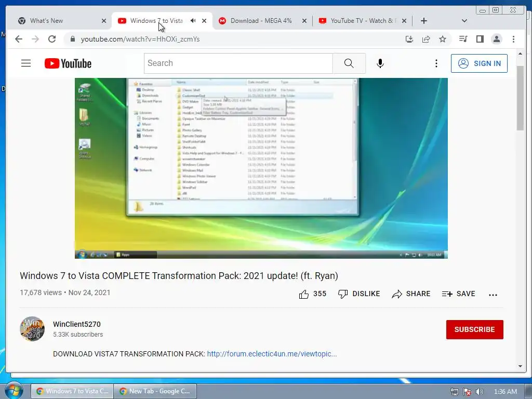Open a new tab with plus button
The image size is (532, 399).
tap(424, 21)
